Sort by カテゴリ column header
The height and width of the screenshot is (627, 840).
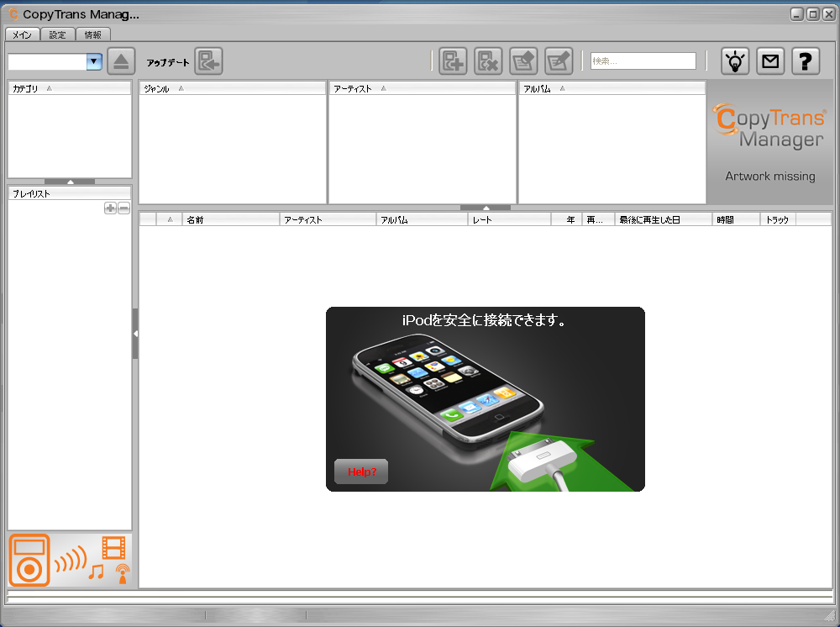(70, 88)
